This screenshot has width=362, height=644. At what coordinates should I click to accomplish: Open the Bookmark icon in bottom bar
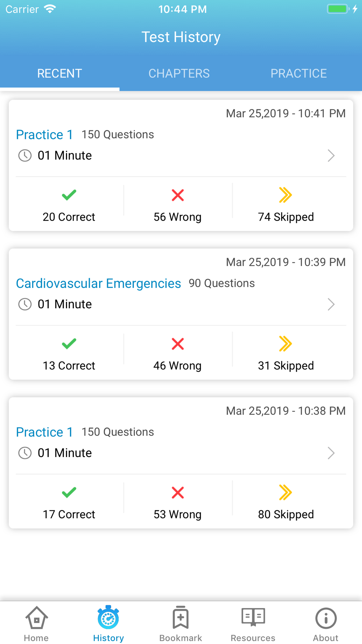181,618
